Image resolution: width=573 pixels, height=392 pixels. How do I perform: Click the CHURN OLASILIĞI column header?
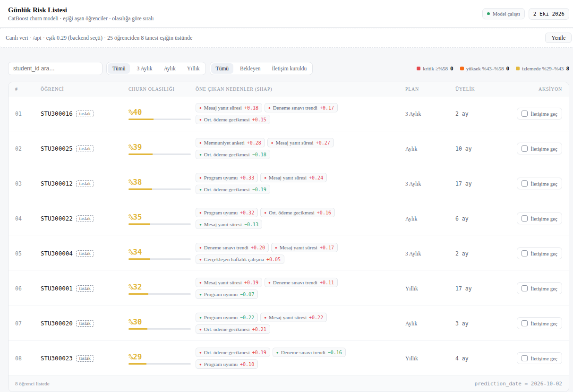152,89
